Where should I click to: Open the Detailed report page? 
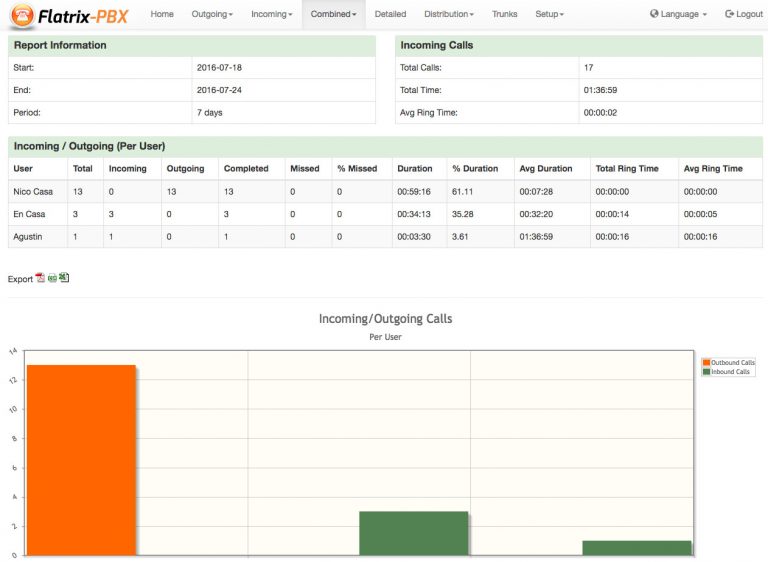(x=390, y=14)
